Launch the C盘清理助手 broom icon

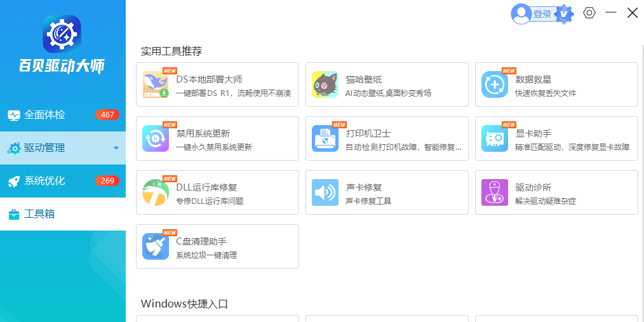point(156,246)
